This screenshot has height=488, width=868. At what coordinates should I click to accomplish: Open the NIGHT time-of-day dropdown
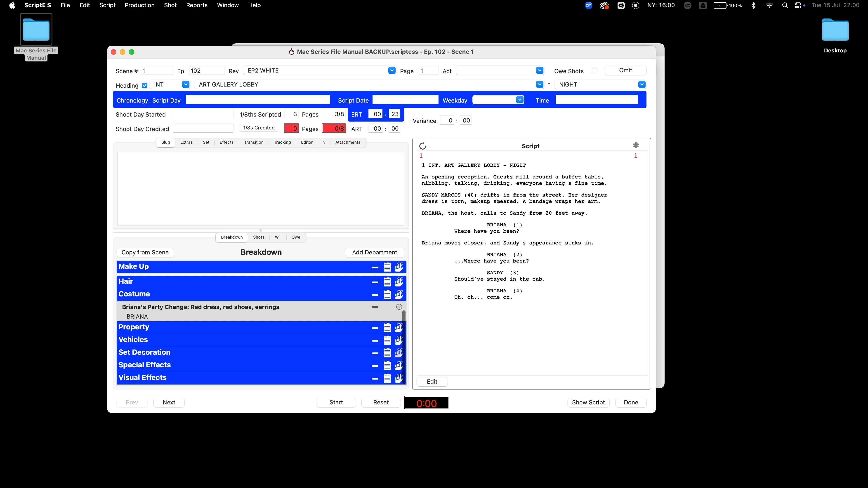(642, 84)
